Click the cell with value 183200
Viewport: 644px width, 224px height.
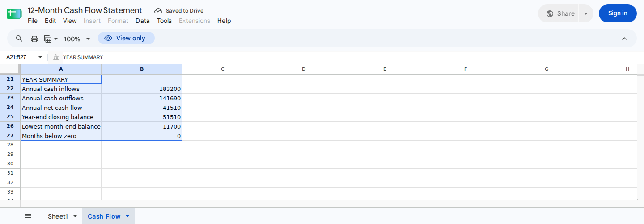[x=142, y=89]
